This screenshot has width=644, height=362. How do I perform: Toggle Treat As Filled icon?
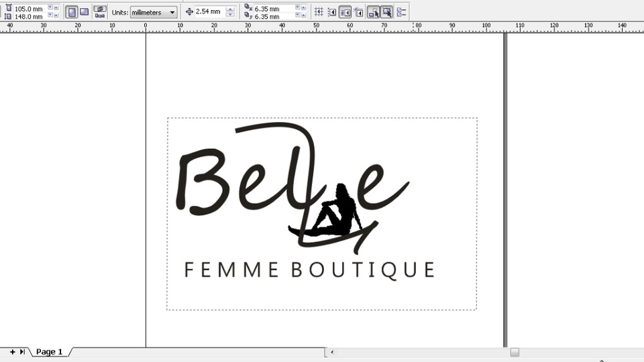pyautogui.click(x=387, y=12)
